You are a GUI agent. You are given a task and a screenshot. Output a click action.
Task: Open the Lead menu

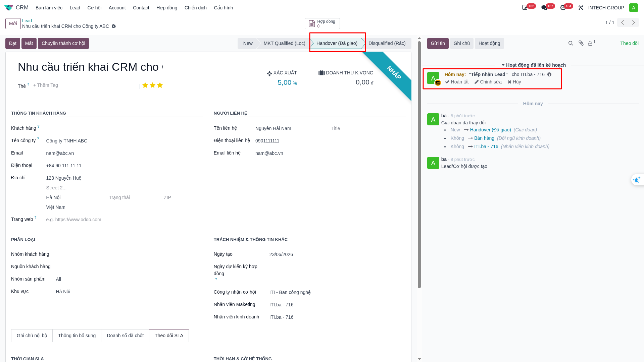(x=75, y=7)
